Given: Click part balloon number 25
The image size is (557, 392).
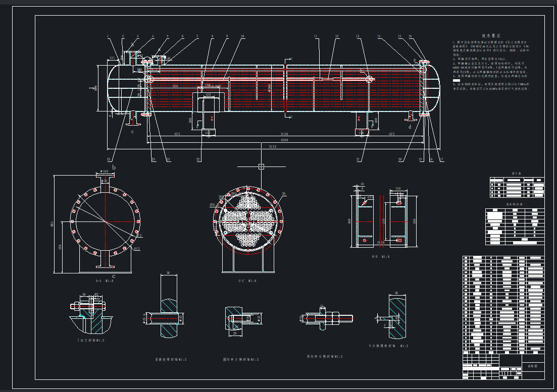Looking at the screenshot, I should pyautogui.click(x=109, y=159).
